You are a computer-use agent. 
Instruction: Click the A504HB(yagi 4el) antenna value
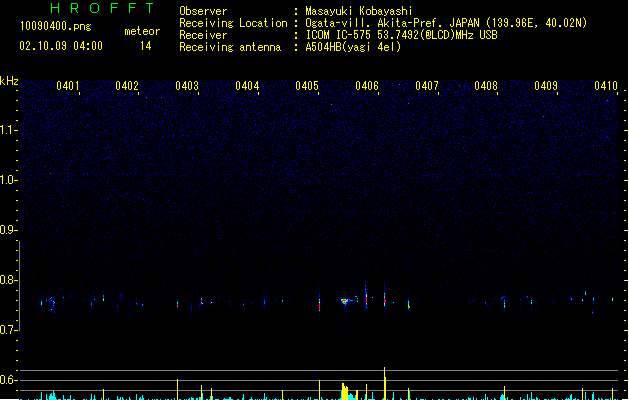pyautogui.click(x=353, y=47)
